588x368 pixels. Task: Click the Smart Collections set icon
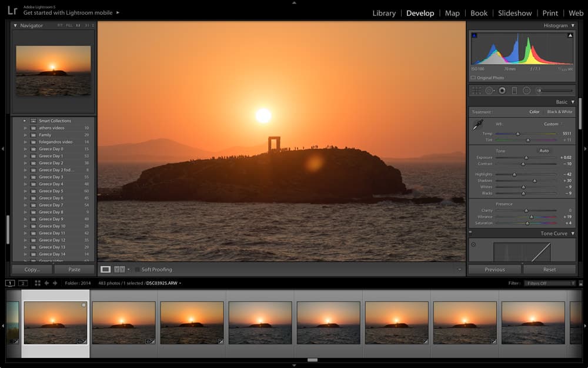coord(34,121)
